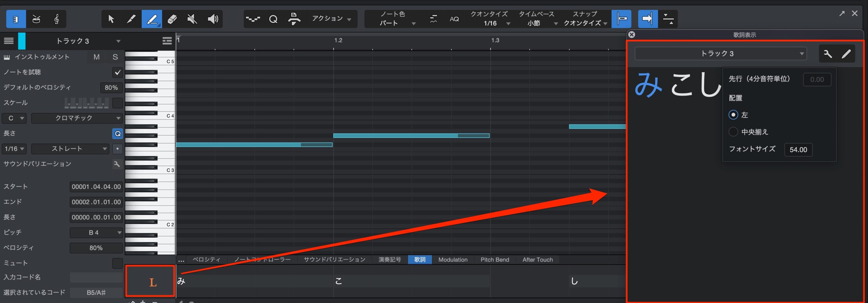Screen dimensions: 868x303
Task: Solo track with S button
Action: click(115, 57)
